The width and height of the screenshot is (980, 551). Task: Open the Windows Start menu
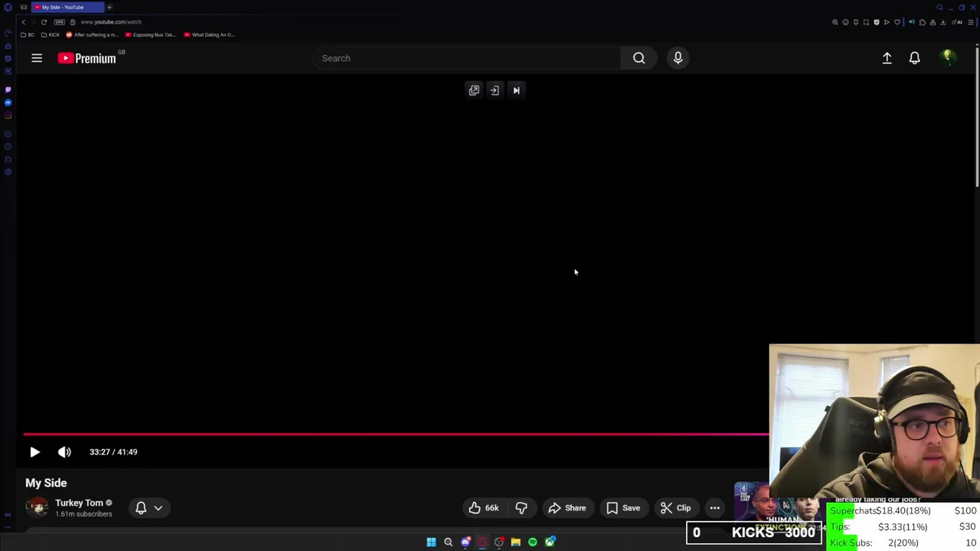click(431, 542)
